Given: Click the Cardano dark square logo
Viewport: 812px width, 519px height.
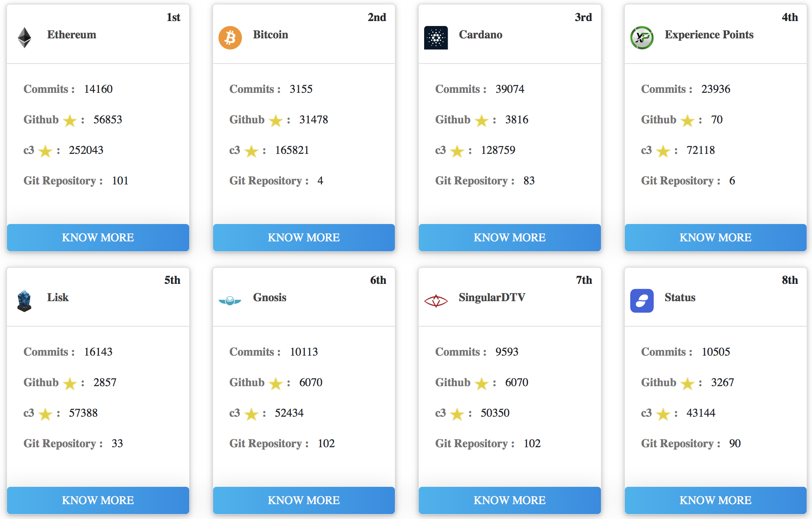Looking at the screenshot, I should (436, 38).
